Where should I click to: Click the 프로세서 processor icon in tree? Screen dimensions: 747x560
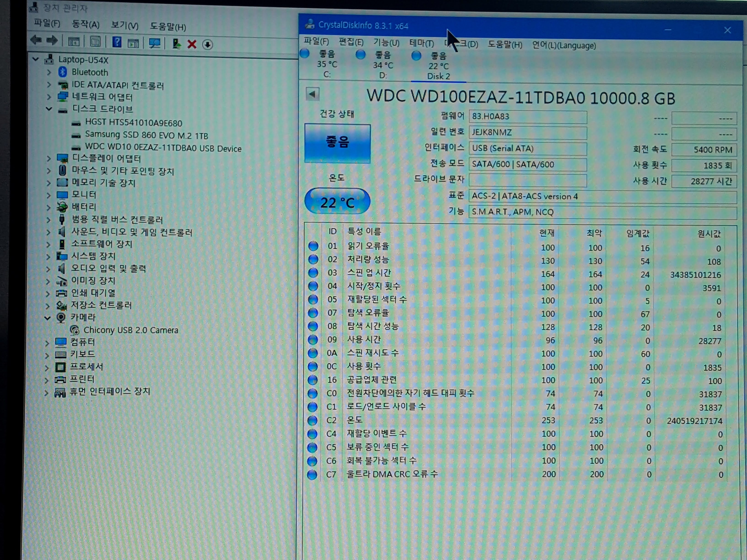[60, 367]
